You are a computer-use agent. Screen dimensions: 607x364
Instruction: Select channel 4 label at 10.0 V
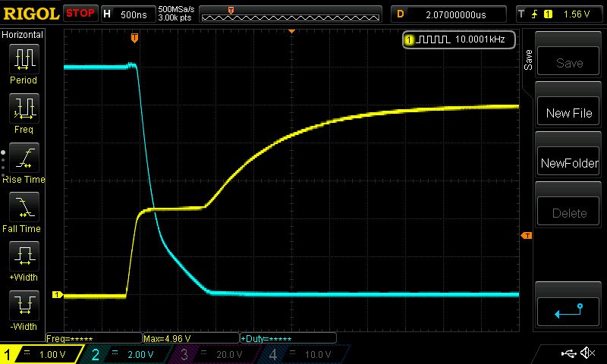pos(304,354)
